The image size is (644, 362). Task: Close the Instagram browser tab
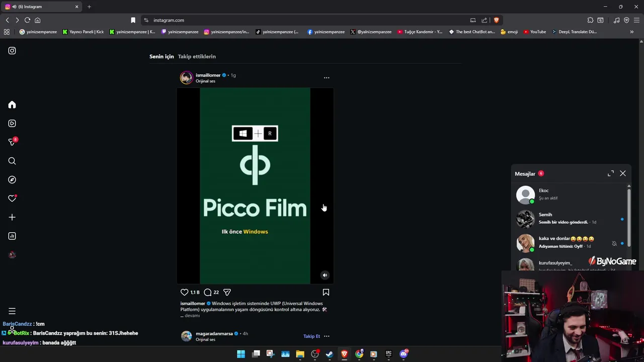pos(77,7)
